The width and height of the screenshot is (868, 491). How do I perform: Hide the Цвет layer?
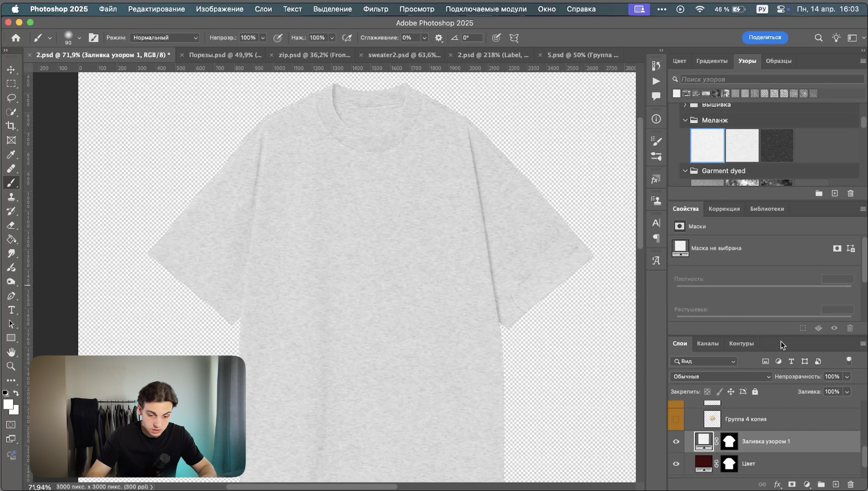676,464
